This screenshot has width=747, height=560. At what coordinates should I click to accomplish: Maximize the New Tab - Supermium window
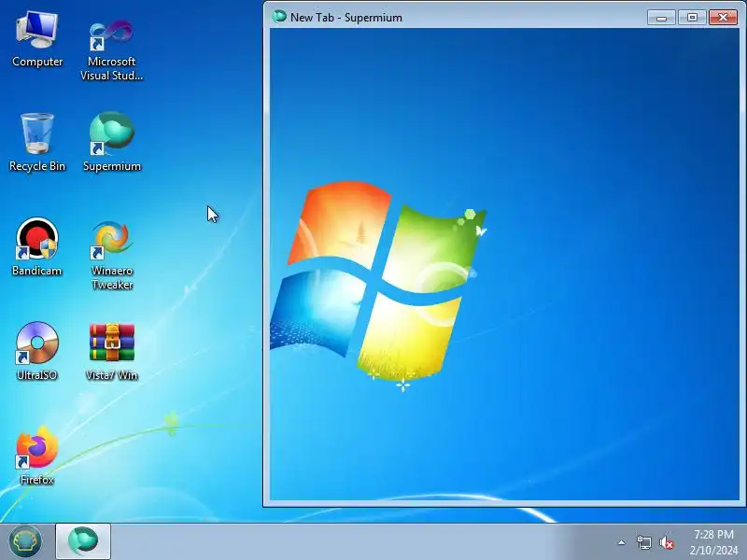click(692, 18)
